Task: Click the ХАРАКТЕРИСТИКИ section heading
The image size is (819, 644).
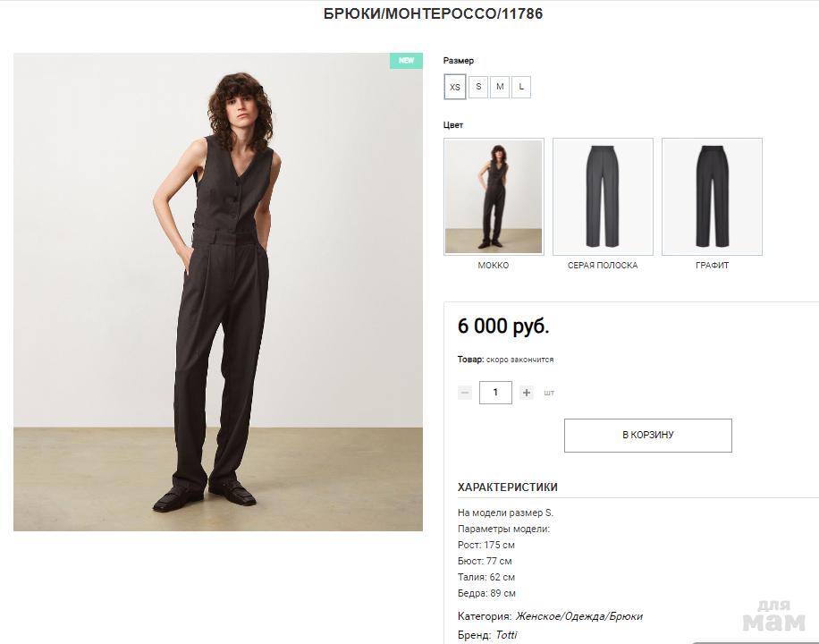Action: [x=507, y=487]
